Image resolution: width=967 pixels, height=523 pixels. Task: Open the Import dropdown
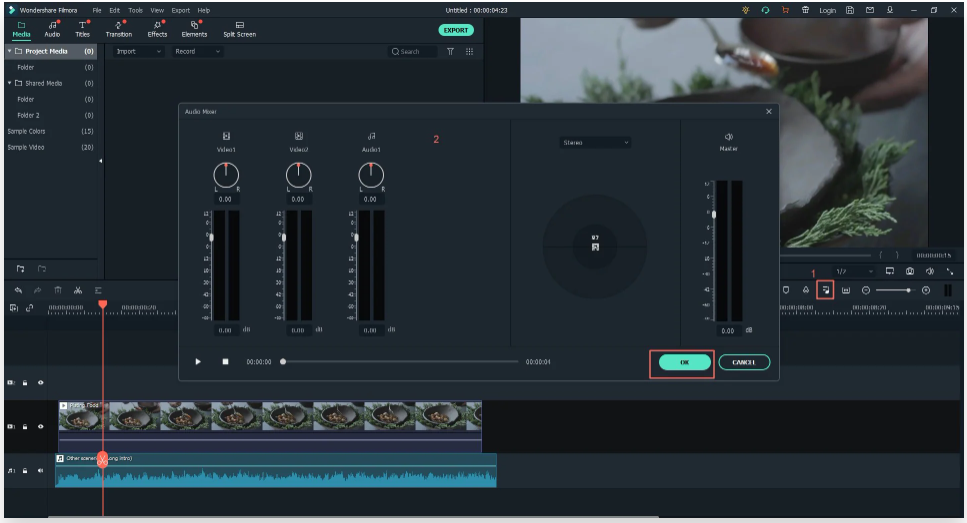click(x=138, y=51)
